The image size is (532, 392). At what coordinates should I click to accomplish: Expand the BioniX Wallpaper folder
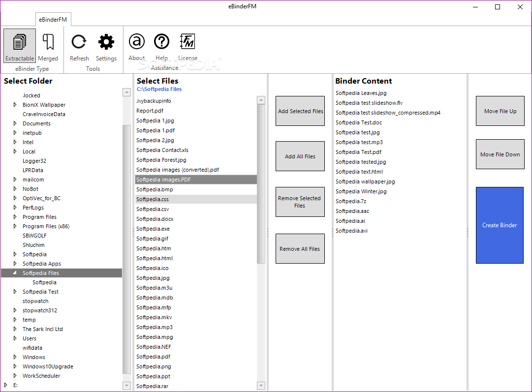click(x=15, y=105)
